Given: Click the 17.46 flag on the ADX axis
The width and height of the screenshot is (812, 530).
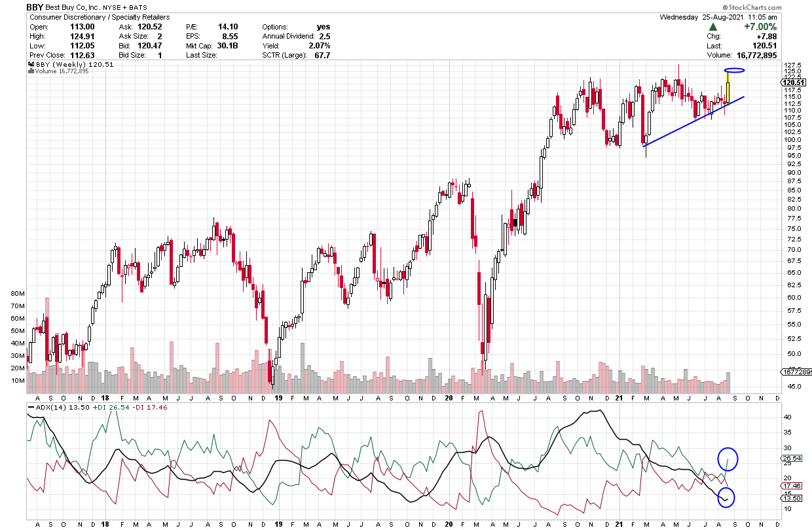Looking at the screenshot, I should point(791,486).
